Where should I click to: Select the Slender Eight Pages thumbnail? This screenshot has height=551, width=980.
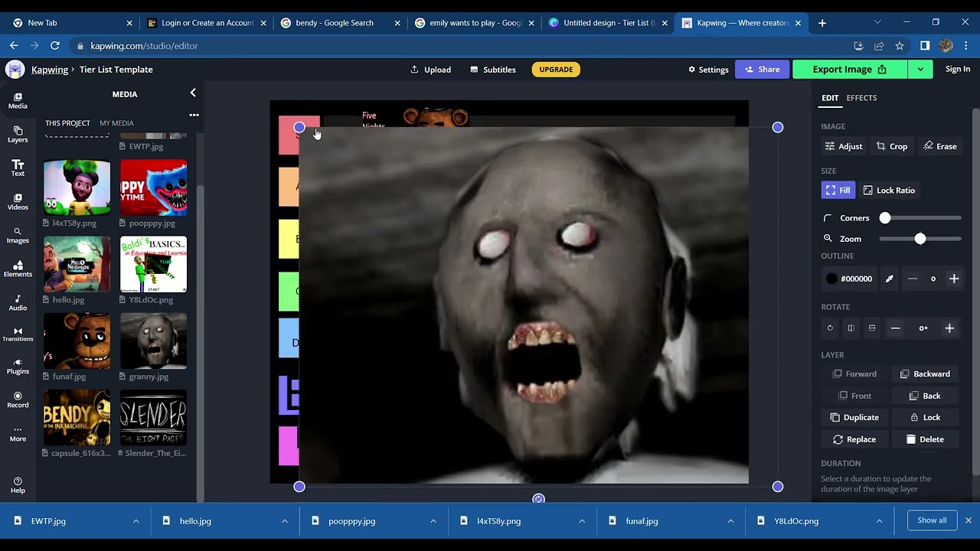pos(153,417)
